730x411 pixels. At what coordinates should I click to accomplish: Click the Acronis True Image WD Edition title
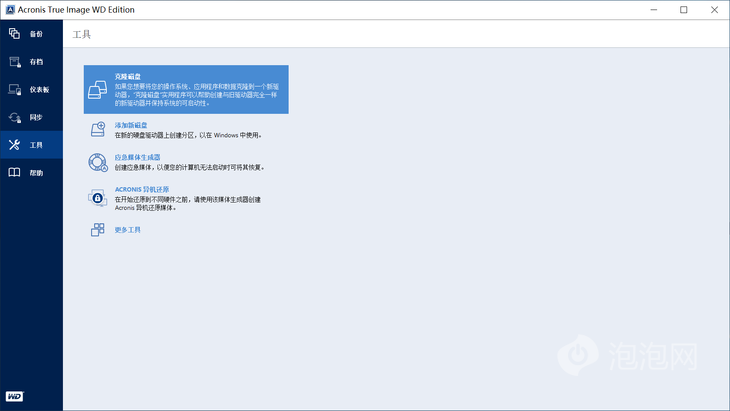point(76,10)
